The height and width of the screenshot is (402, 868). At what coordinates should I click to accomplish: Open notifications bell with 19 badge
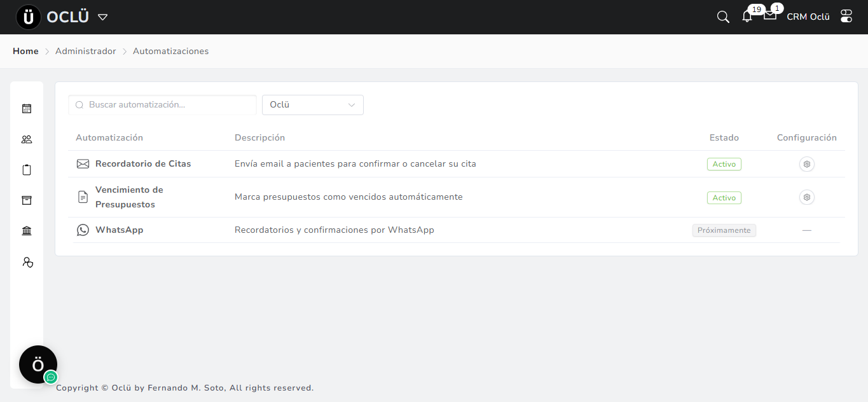747,17
